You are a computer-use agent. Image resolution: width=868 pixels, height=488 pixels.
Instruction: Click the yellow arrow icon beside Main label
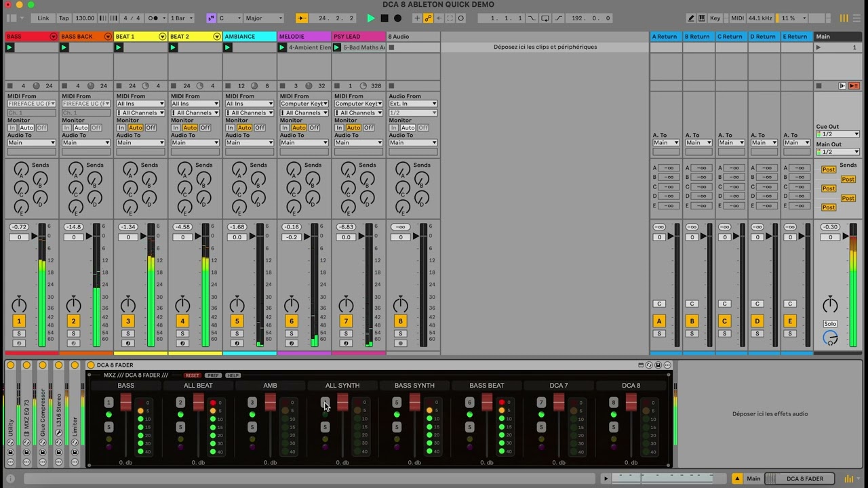tap(738, 479)
